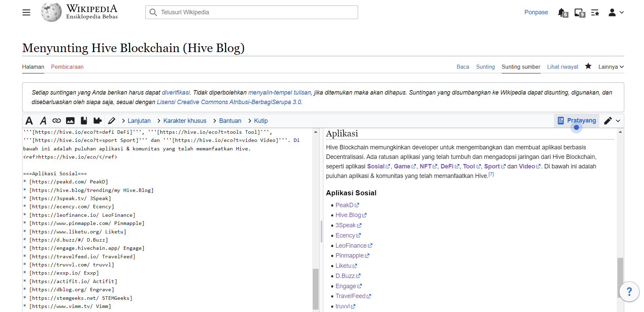Open the NFT link in preview

[428, 166]
